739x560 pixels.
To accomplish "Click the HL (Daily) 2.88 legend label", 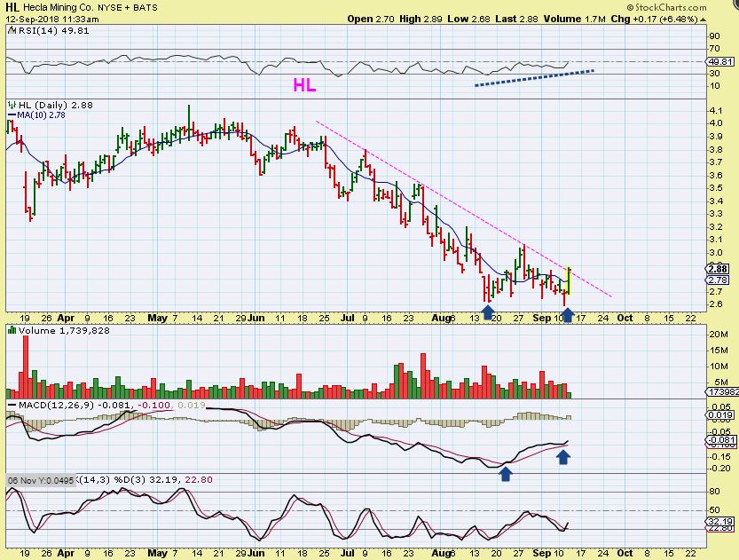I will 56,105.
